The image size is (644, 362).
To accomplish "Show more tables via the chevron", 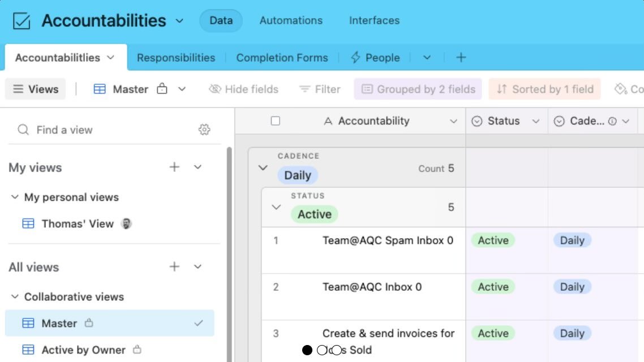I will (x=427, y=58).
